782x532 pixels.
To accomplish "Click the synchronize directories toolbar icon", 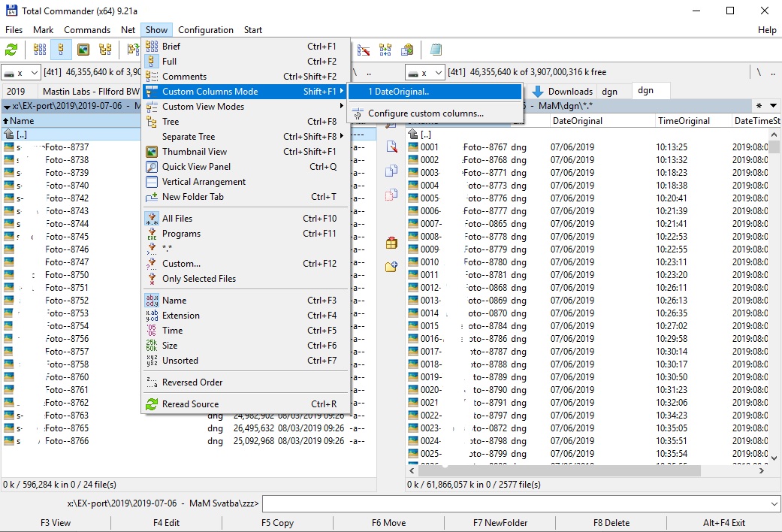I will [x=385, y=50].
